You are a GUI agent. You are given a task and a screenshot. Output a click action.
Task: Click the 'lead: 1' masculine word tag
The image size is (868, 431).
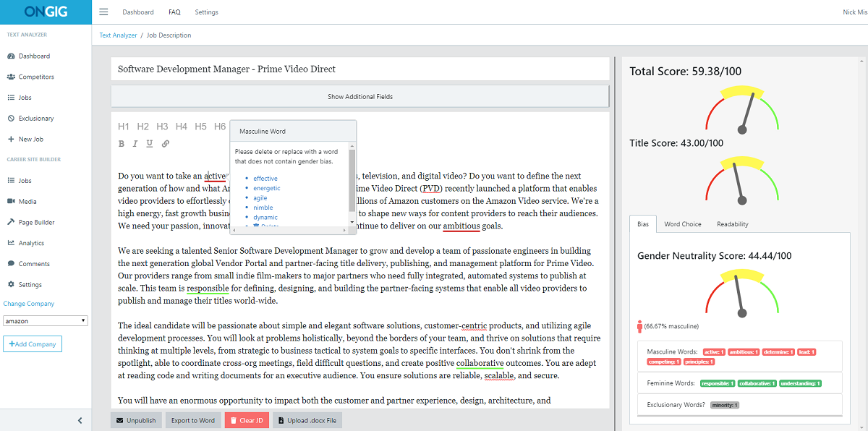[807, 352]
